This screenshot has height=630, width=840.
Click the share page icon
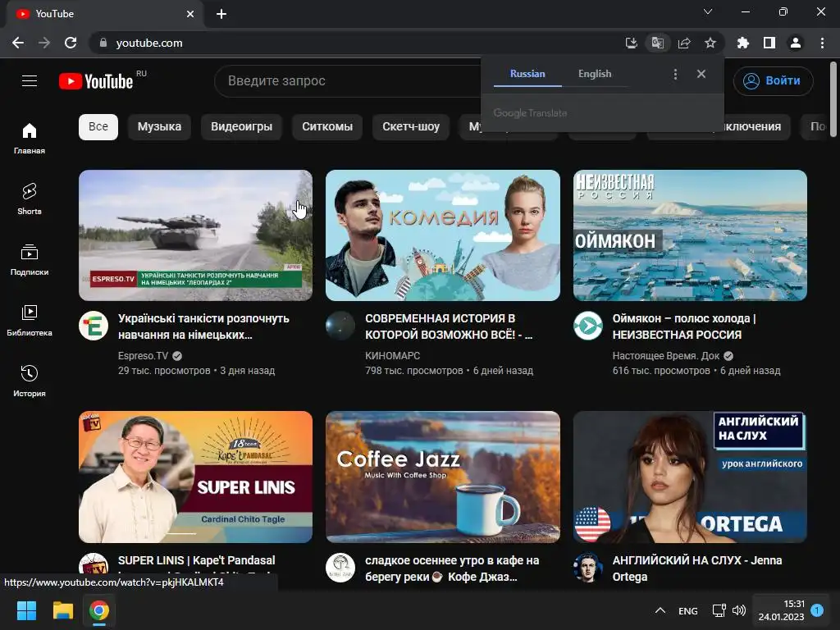tap(684, 43)
